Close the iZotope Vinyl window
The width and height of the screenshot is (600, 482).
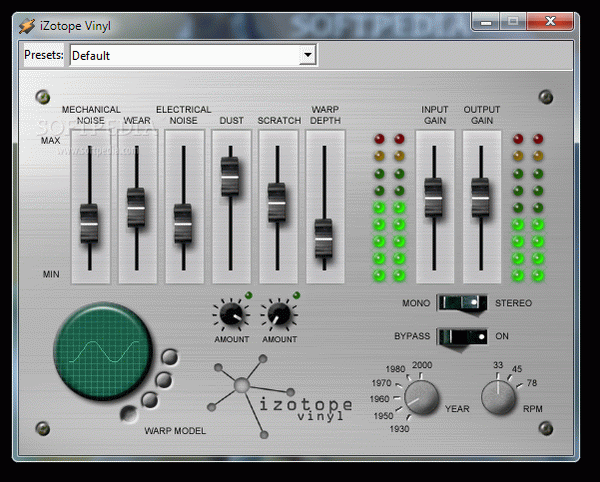[550, 21]
